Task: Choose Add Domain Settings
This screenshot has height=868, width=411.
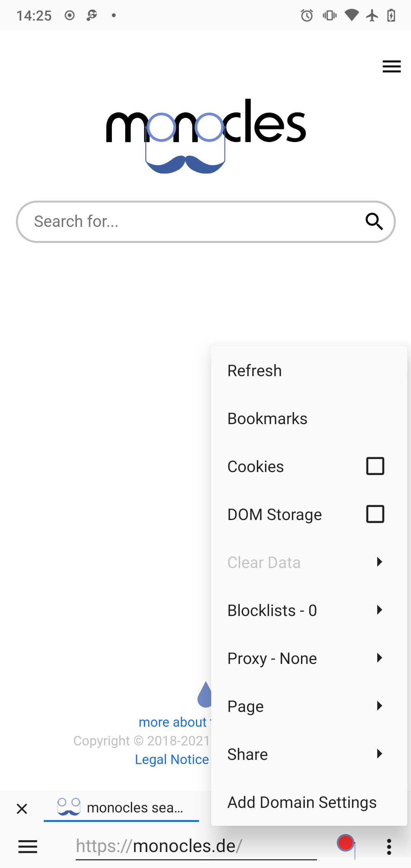Action: coord(302,802)
